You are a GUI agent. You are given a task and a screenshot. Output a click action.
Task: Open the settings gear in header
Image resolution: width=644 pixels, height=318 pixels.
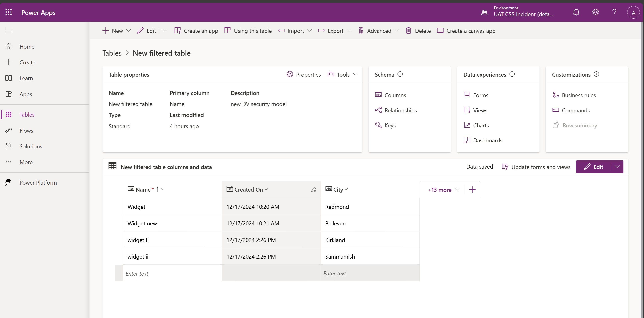coord(595,12)
